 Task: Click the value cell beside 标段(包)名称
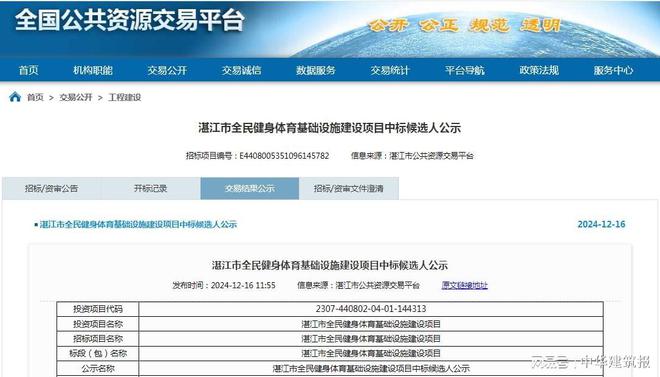click(x=371, y=353)
